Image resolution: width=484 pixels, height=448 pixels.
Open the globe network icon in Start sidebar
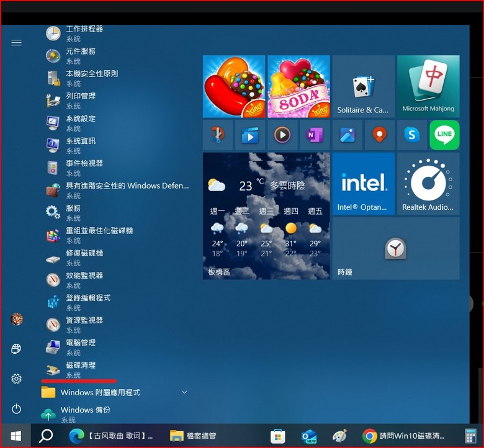16,349
